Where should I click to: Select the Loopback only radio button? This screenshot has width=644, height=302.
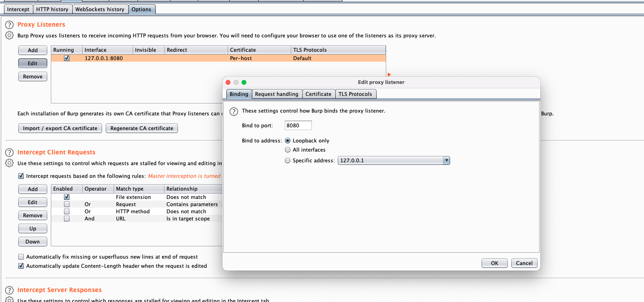(288, 140)
